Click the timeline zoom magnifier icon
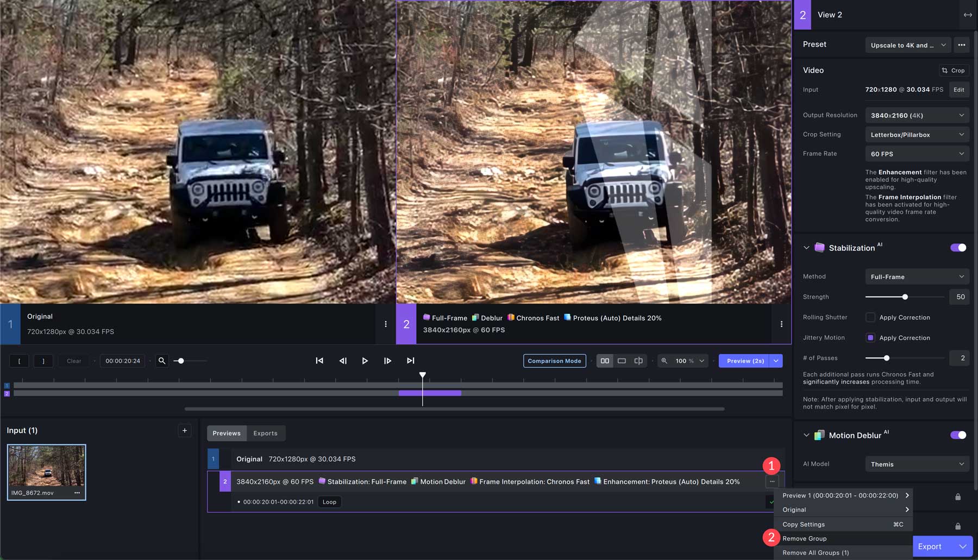Viewport: 978px width, 560px height. [162, 361]
